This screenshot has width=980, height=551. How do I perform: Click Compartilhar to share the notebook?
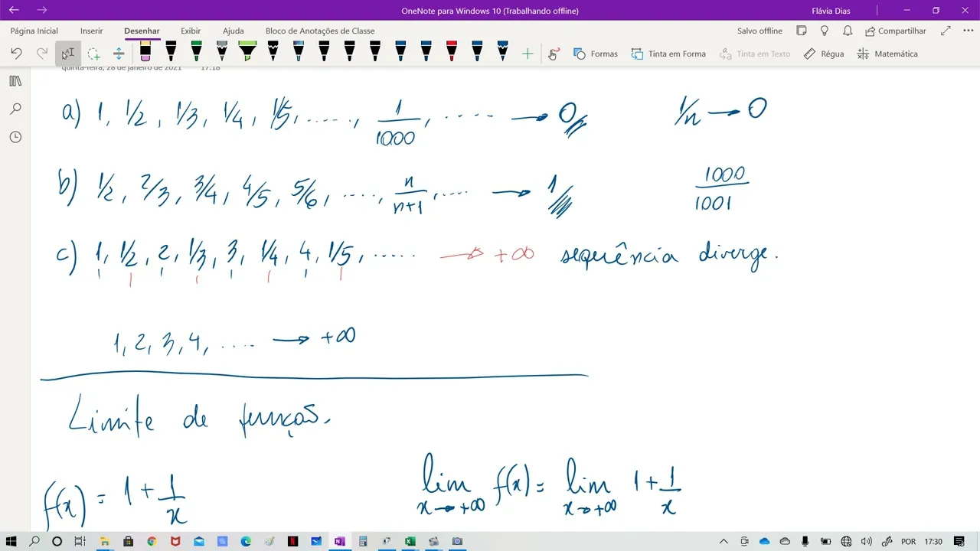[x=896, y=31]
